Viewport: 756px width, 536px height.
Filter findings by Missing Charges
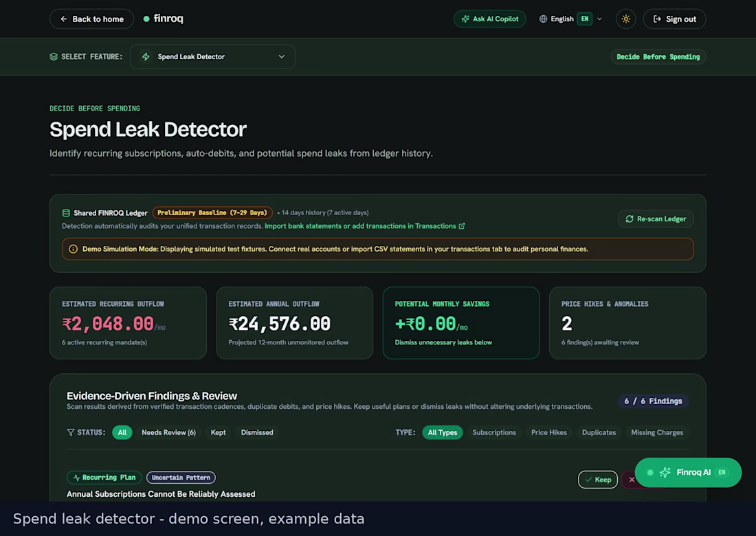pos(657,432)
